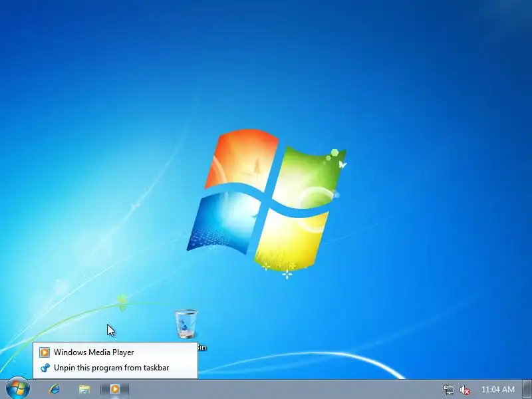Open the muted volume speaker tray icon
Image resolution: width=532 pixels, height=399 pixels.
pyautogui.click(x=464, y=390)
